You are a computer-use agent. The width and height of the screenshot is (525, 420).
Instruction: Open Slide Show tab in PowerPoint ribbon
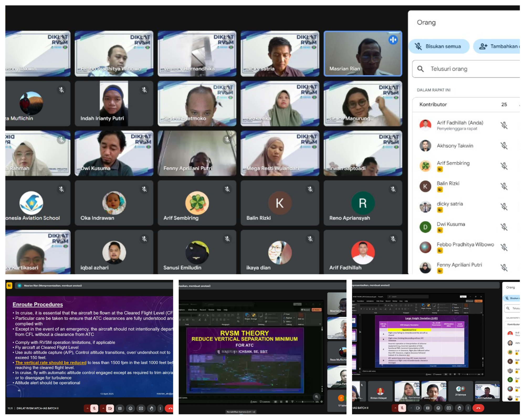(192, 310)
